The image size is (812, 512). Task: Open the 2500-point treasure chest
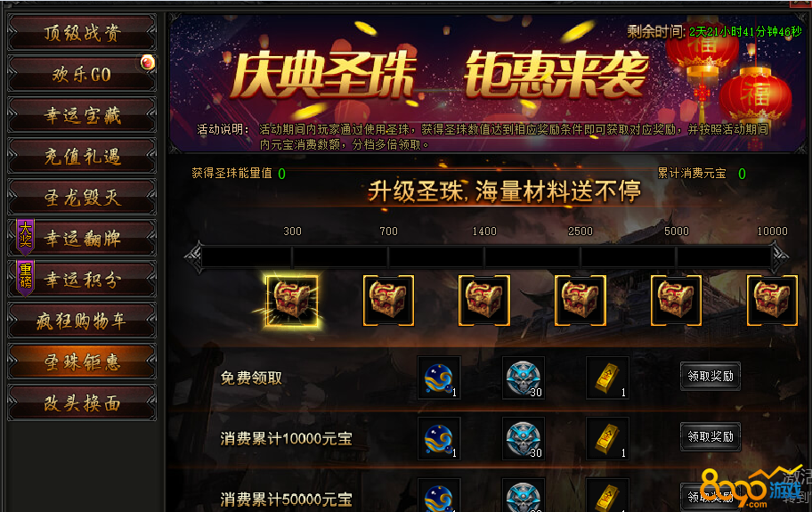(580, 301)
